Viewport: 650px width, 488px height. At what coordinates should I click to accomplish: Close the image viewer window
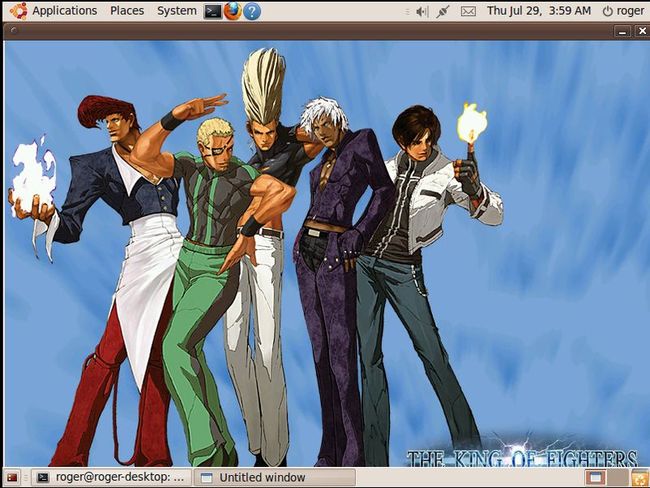(642, 31)
